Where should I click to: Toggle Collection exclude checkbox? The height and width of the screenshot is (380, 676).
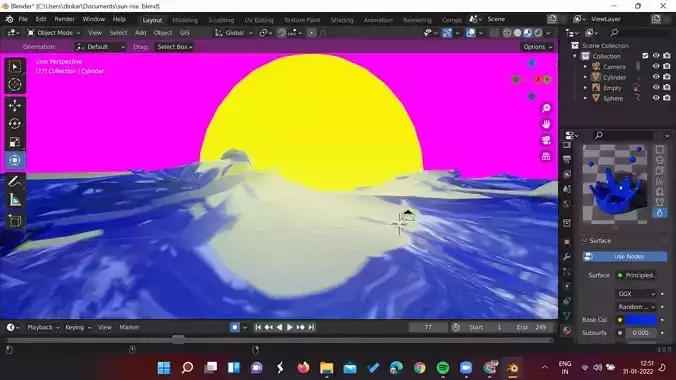(x=645, y=56)
